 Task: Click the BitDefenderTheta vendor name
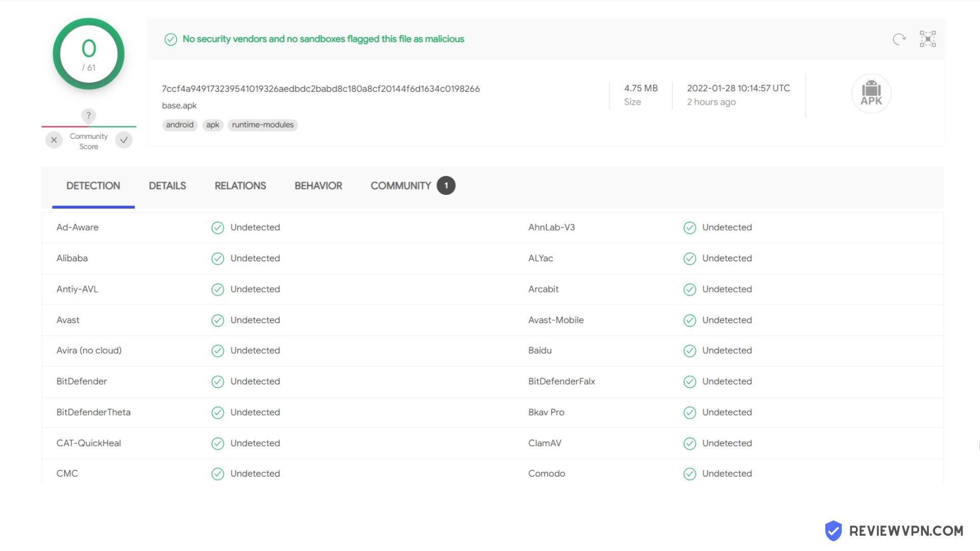click(x=93, y=412)
